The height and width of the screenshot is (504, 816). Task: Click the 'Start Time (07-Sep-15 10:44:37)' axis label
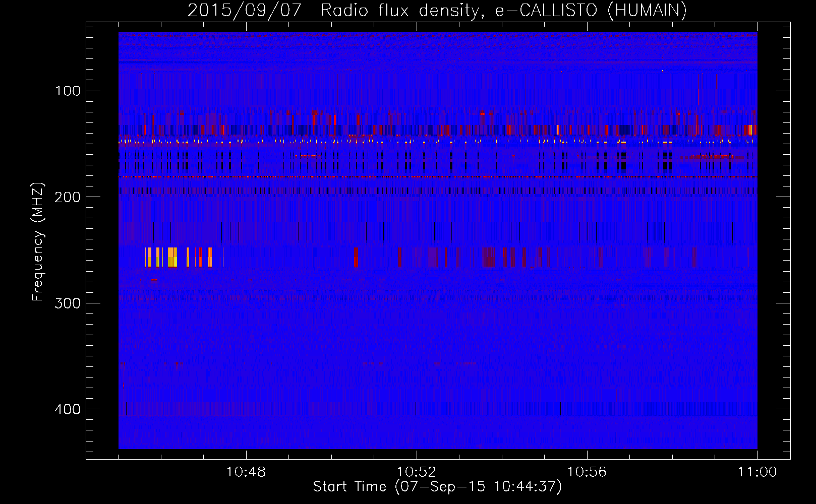click(x=437, y=487)
